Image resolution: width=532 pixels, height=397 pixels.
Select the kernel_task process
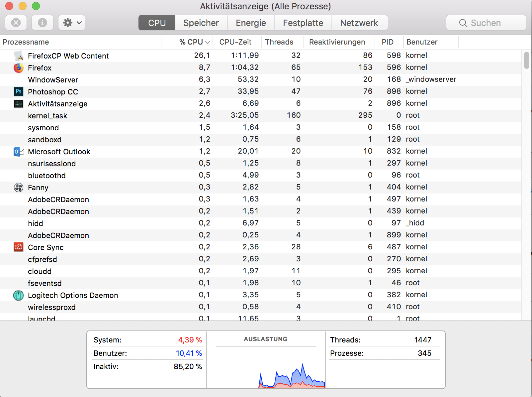[261, 116]
